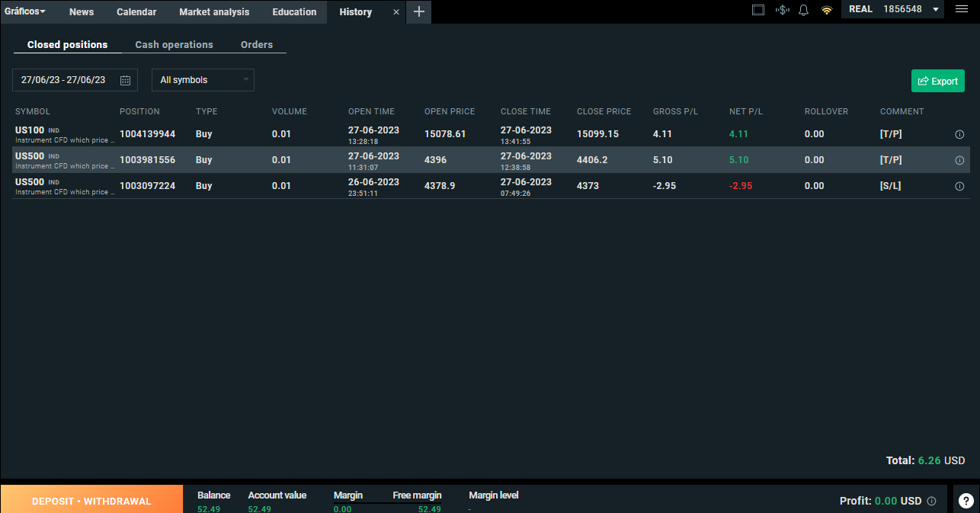Screen dimensions: 980x513
Task: Sort by the CLOSE PRICE column header
Action: point(604,111)
